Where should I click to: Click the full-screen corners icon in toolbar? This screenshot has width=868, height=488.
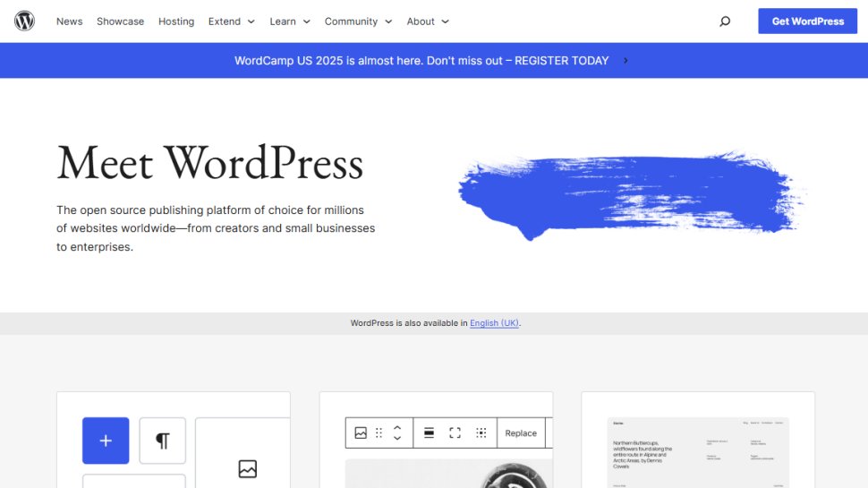(455, 432)
